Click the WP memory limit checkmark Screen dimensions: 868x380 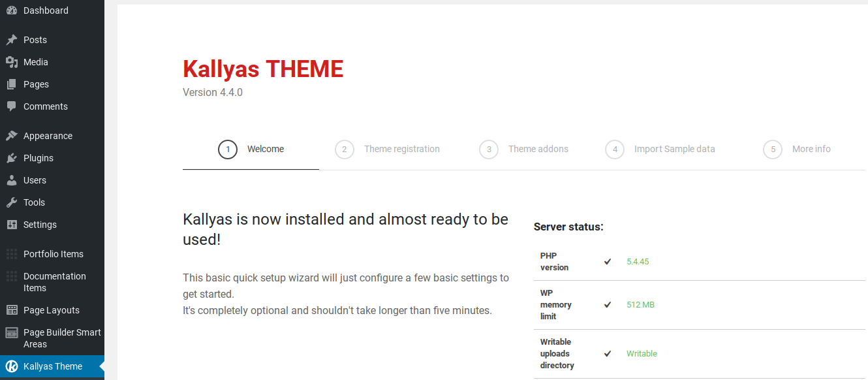coord(608,305)
